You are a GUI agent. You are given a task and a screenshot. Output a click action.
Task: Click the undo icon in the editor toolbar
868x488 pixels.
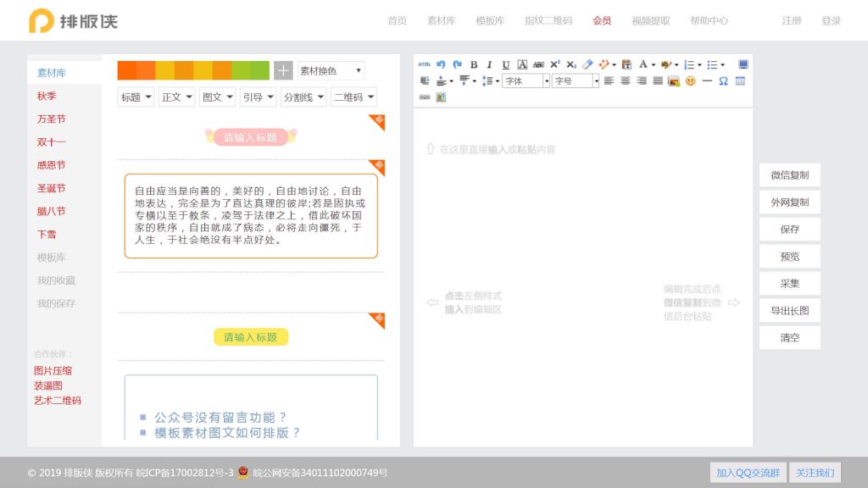(441, 63)
